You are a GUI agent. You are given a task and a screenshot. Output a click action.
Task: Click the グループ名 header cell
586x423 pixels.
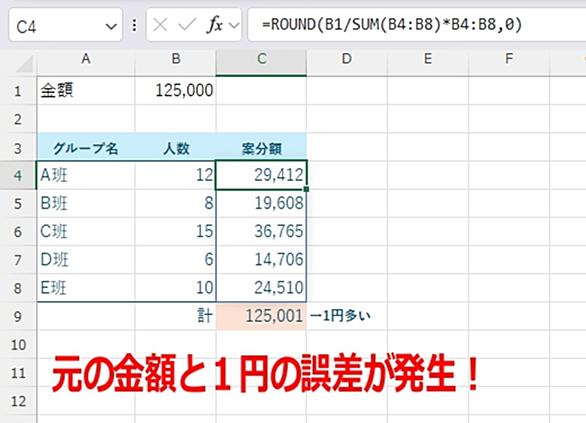pos(86,148)
